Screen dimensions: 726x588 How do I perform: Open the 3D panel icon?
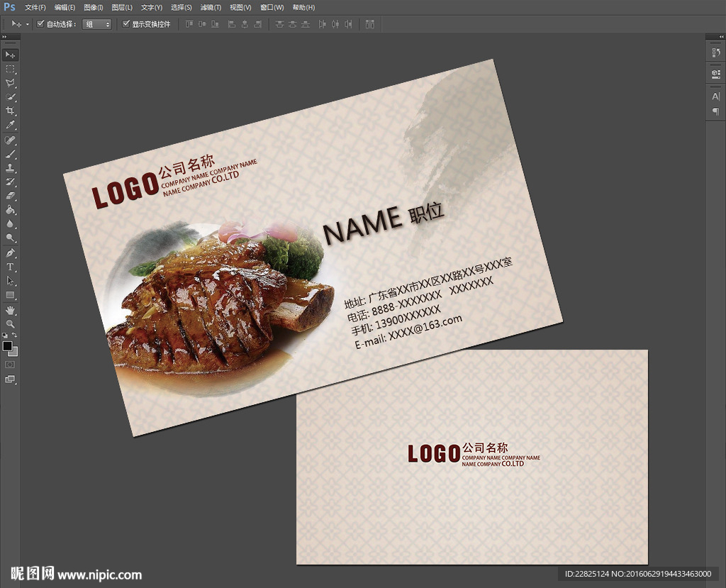(x=716, y=74)
